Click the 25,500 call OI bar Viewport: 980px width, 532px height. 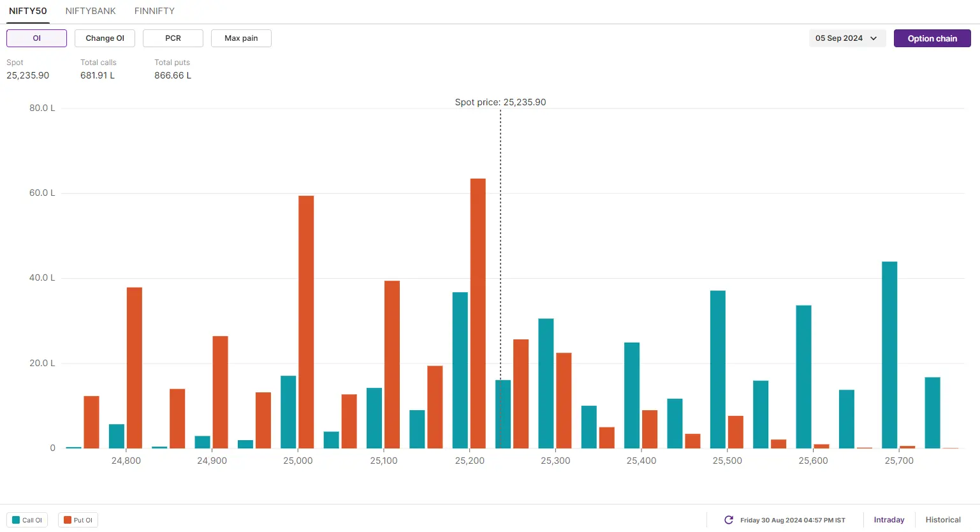(x=718, y=369)
